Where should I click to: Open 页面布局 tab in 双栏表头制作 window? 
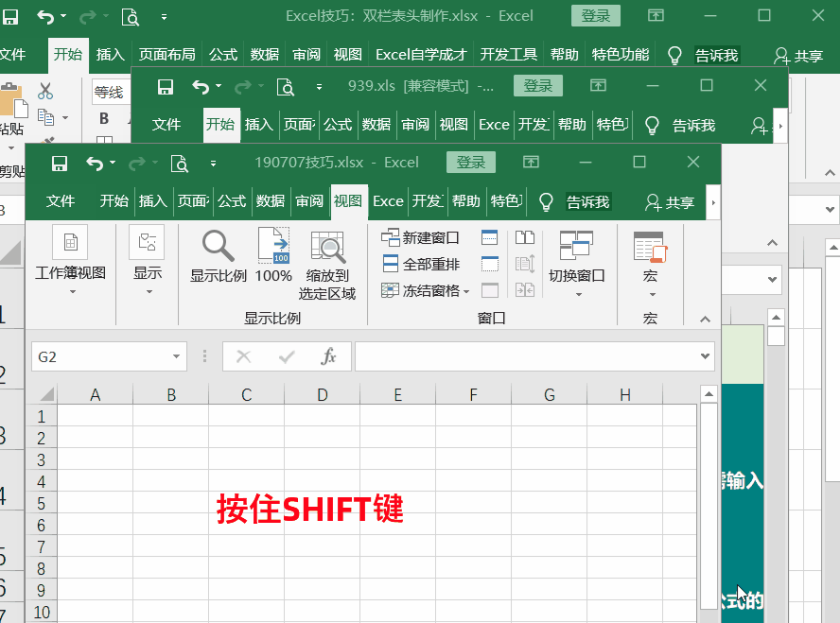[167, 55]
